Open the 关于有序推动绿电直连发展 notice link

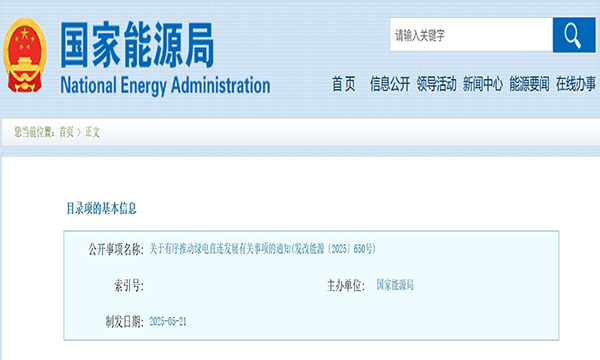point(262,249)
